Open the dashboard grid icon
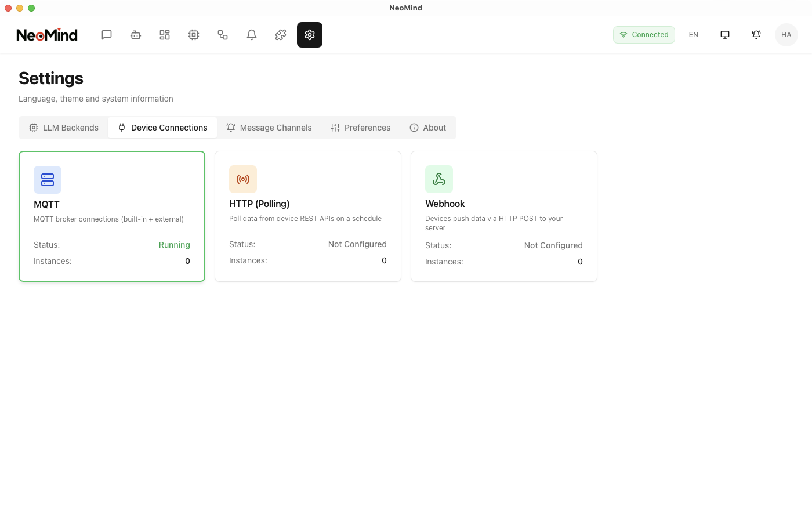 pos(165,35)
